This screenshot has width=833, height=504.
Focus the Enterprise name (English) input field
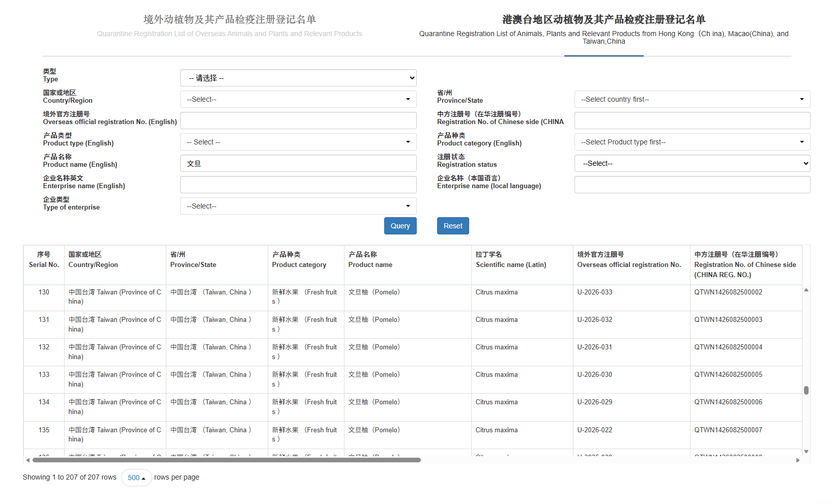pos(298,185)
